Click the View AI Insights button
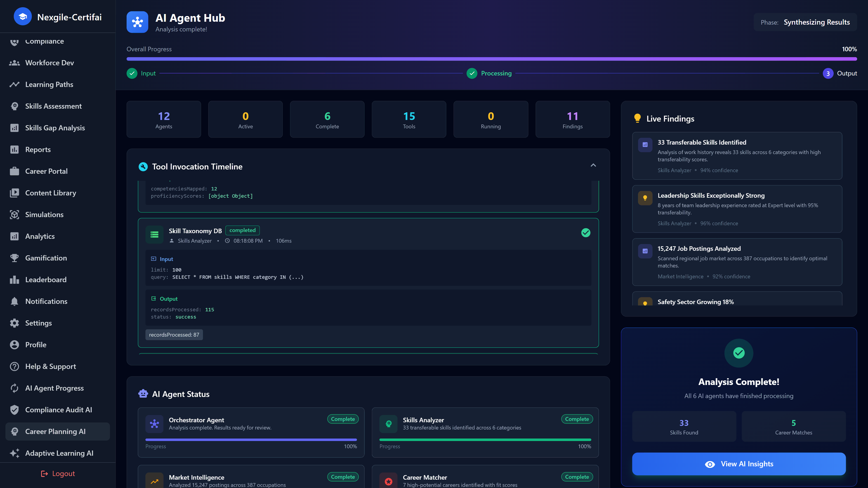 [x=739, y=464]
